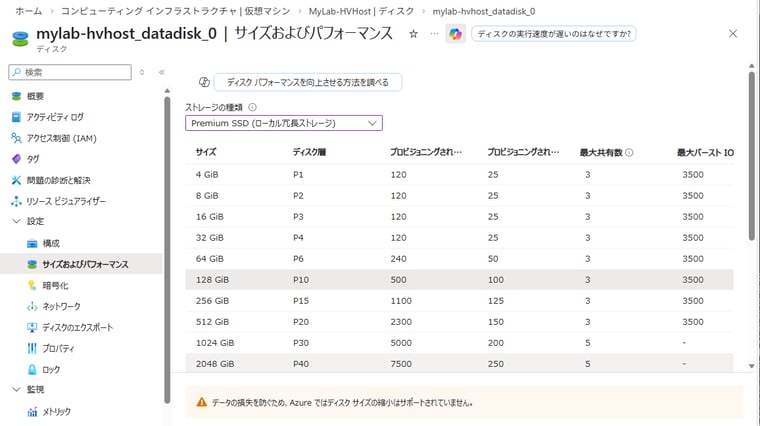
Task: Collapse the 監視 section
Action: pyautogui.click(x=16, y=389)
